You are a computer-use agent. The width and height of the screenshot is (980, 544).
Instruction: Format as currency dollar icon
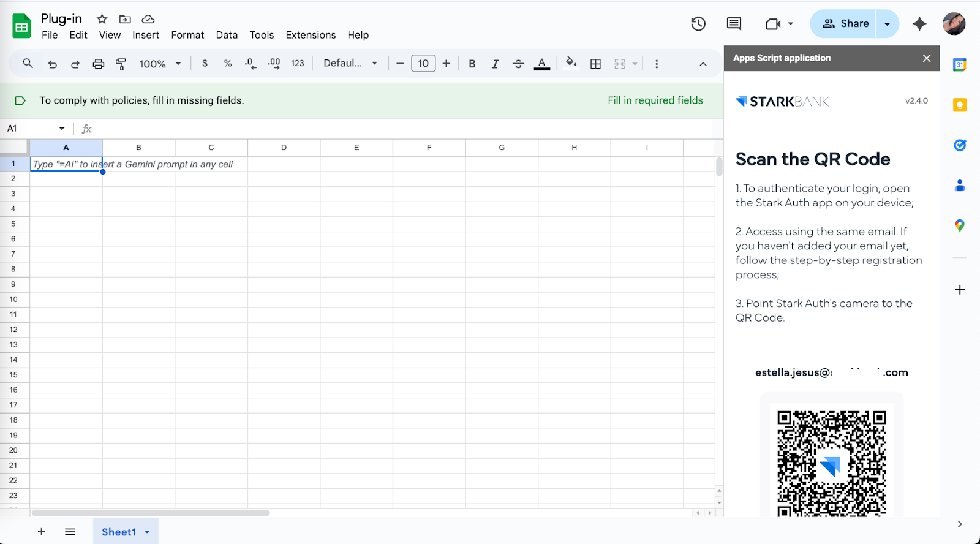[x=205, y=63]
